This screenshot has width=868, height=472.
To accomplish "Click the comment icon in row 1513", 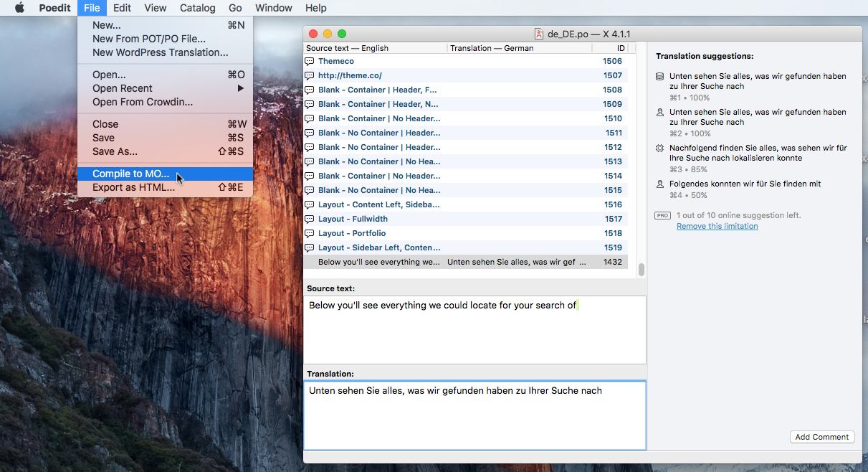I will pyautogui.click(x=310, y=162).
